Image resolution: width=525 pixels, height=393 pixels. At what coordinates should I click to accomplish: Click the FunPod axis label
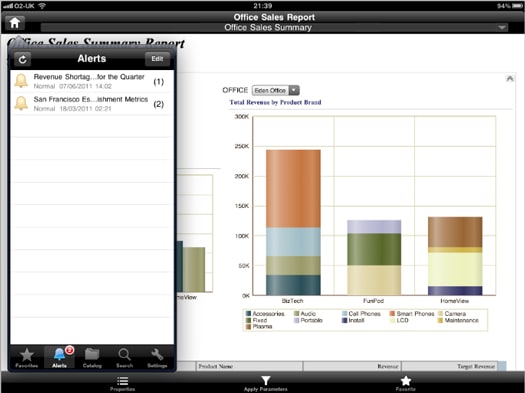click(x=373, y=301)
